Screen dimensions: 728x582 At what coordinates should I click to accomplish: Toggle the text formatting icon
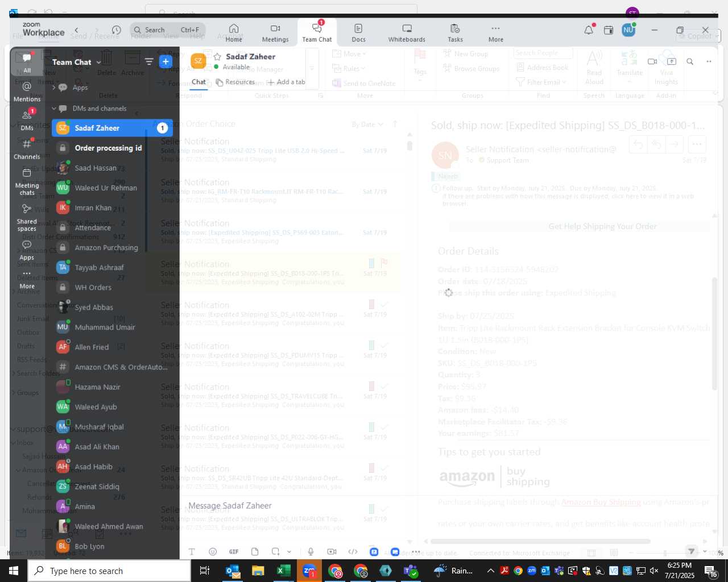[192, 551]
